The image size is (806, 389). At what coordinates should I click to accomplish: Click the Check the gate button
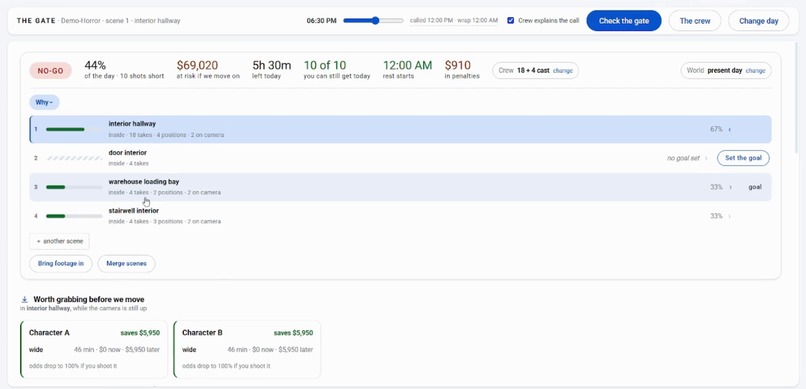[624, 21]
